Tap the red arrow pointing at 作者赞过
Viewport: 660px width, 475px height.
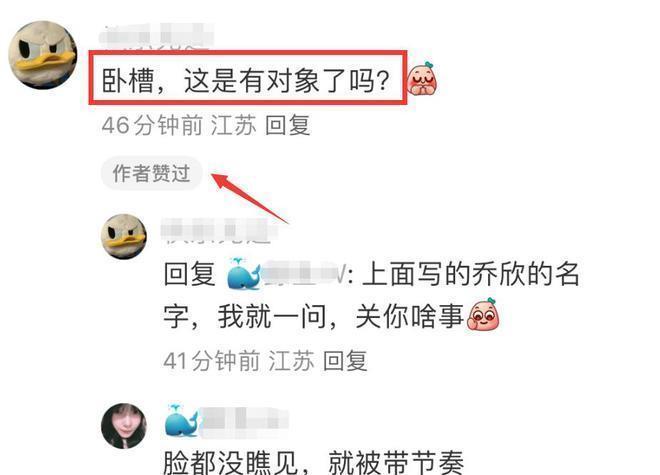click(250, 198)
